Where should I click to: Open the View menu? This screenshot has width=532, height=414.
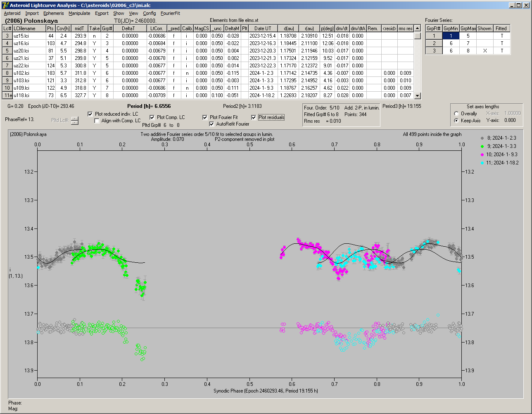[133, 13]
